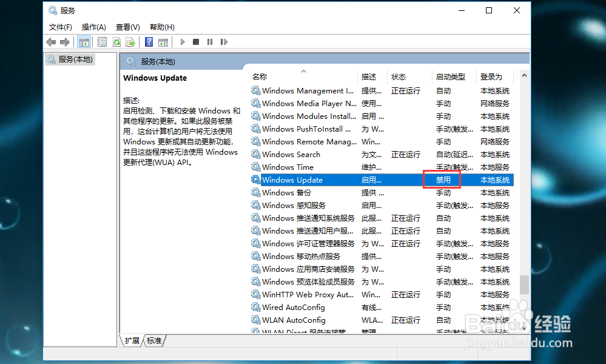Screen dimensions: 606x364
Task: Select the Windows 推送通知用户服... row
Action: point(382,231)
